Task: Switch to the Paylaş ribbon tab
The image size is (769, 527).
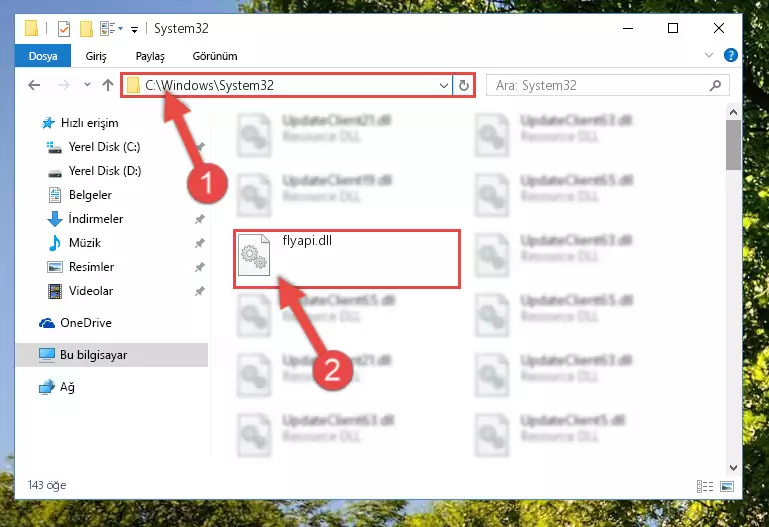Action: [150, 56]
